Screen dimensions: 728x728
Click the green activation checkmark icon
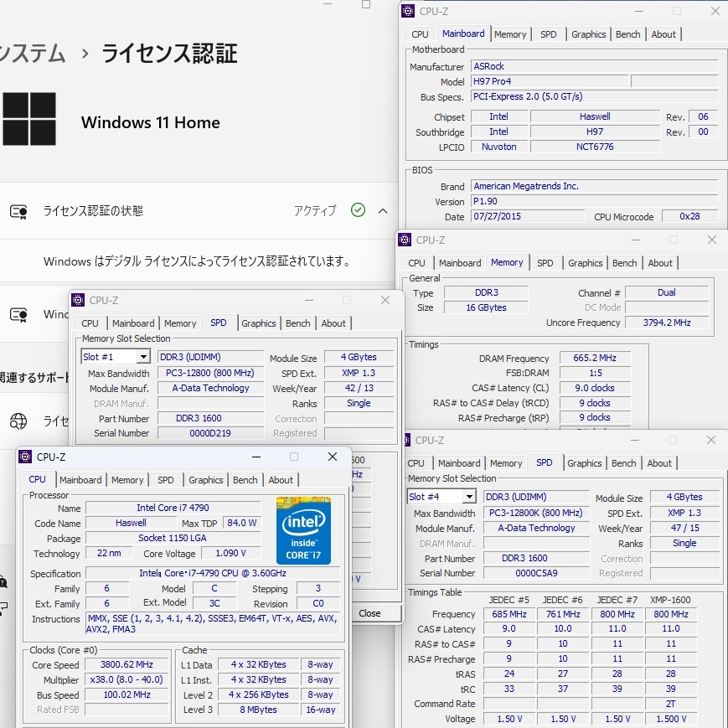[358, 210]
